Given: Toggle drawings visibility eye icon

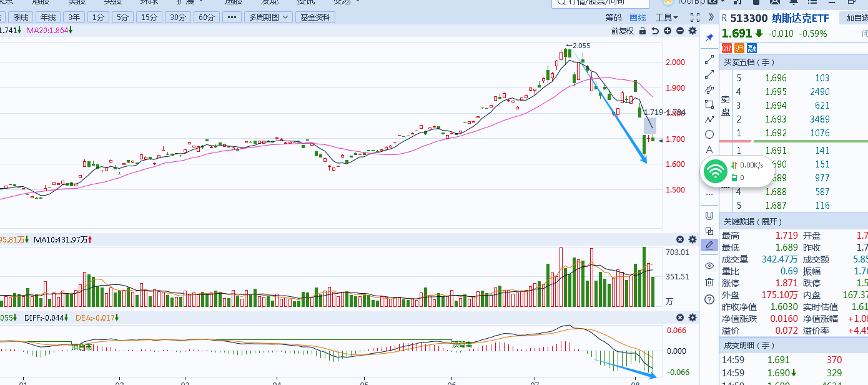Looking at the screenshot, I should coord(709,266).
